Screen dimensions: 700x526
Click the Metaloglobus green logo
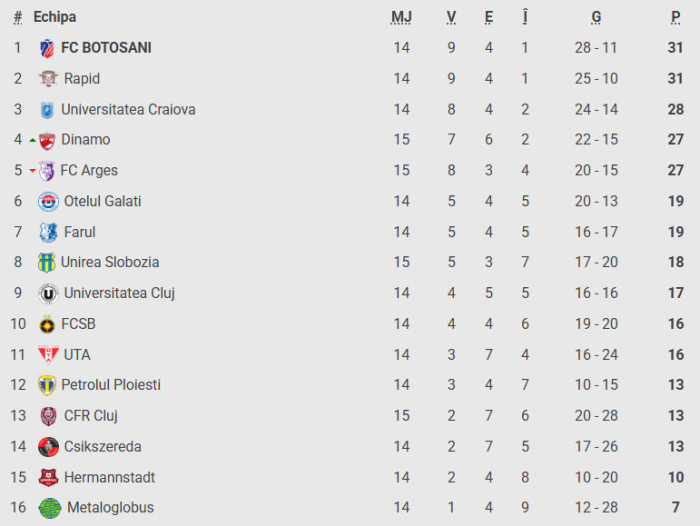(x=49, y=508)
